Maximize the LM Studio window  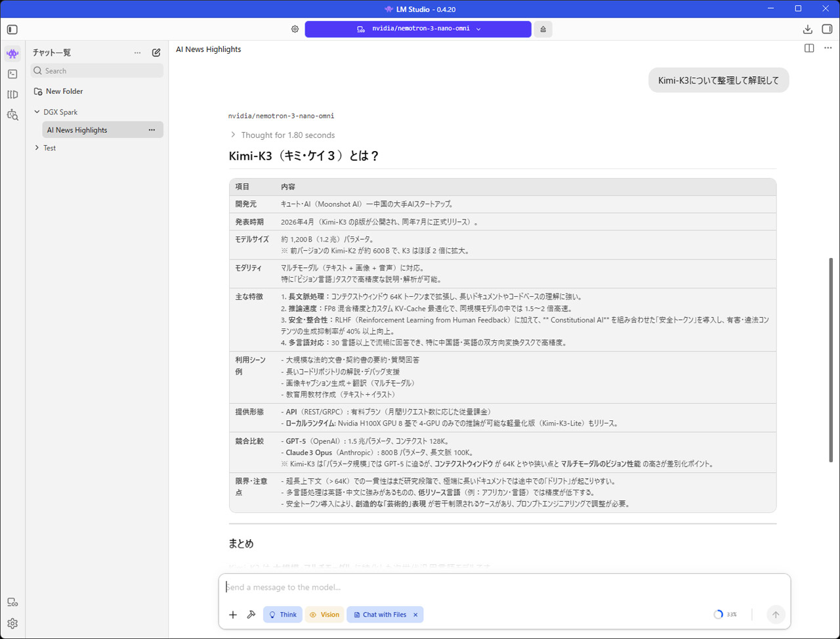tap(798, 9)
